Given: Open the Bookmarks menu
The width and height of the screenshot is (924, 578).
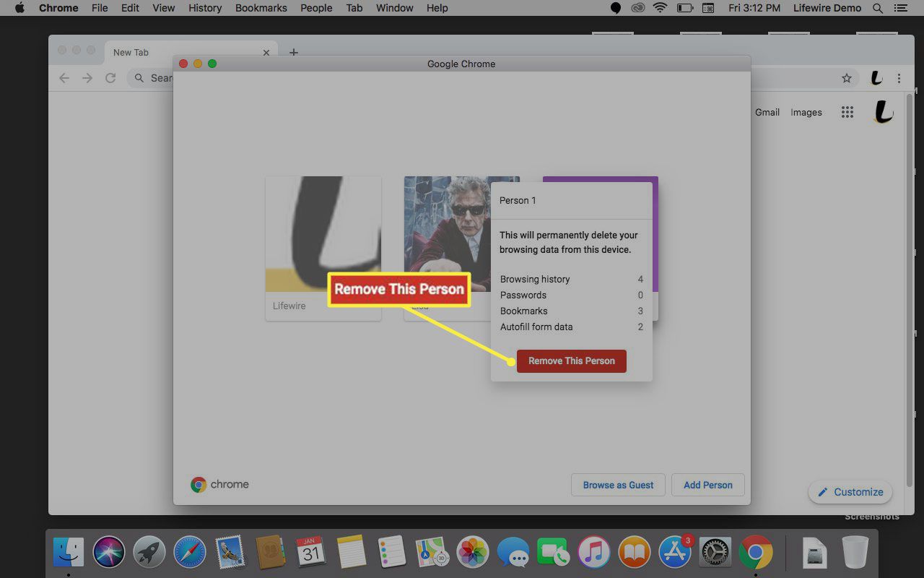Looking at the screenshot, I should click(x=261, y=8).
